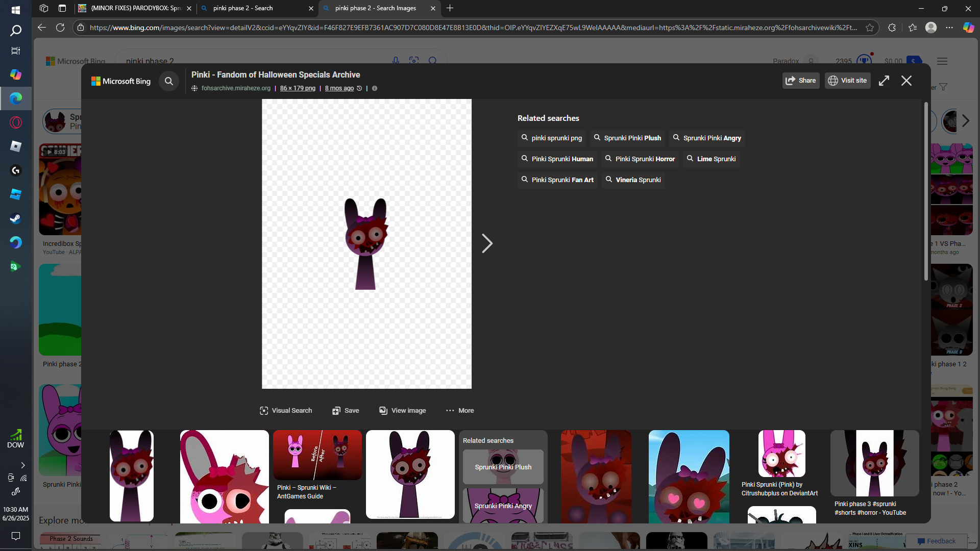980x551 pixels.
Task: Open Copilot sidebar in Edge
Action: point(968,28)
